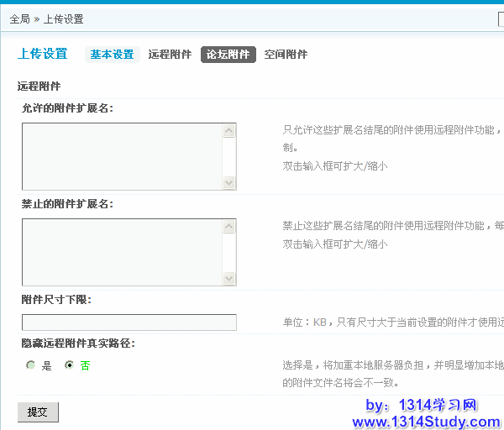The width and height of the screenshot is (504, 430).
Task: Click the 附件尺寸下限 input field
Action: click(129, 322)
